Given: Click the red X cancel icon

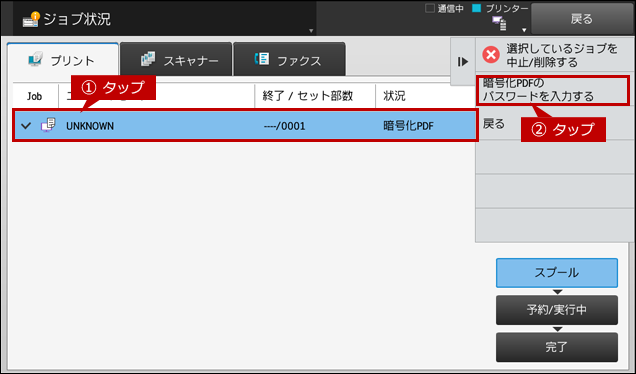Looking at the screenshot, I should pos(491,54).
